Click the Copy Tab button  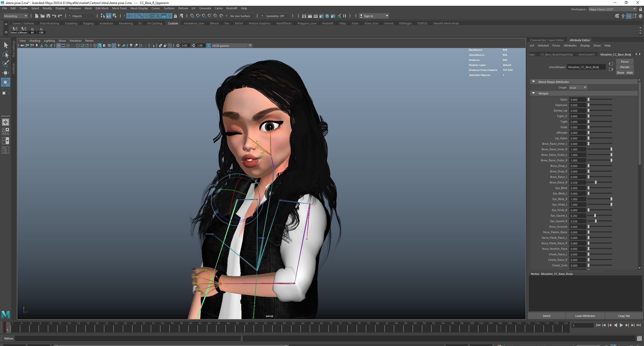pyautogui.click(x=624, y=316)
